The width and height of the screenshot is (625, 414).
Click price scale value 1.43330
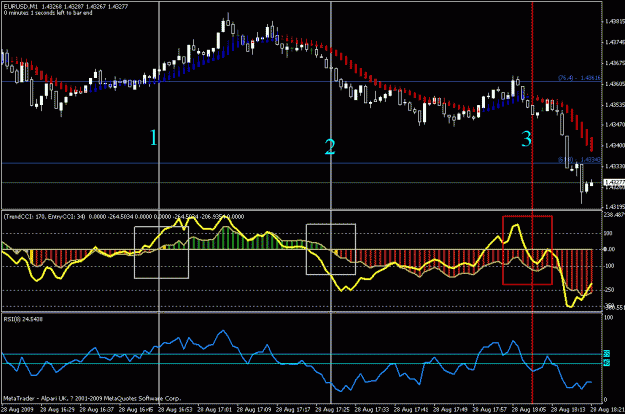pyautogui.click(x=614, y=166)
